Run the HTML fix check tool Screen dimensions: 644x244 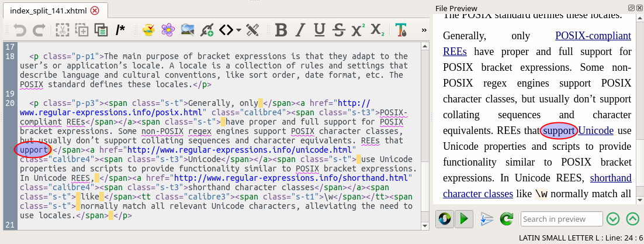(148, 30)
